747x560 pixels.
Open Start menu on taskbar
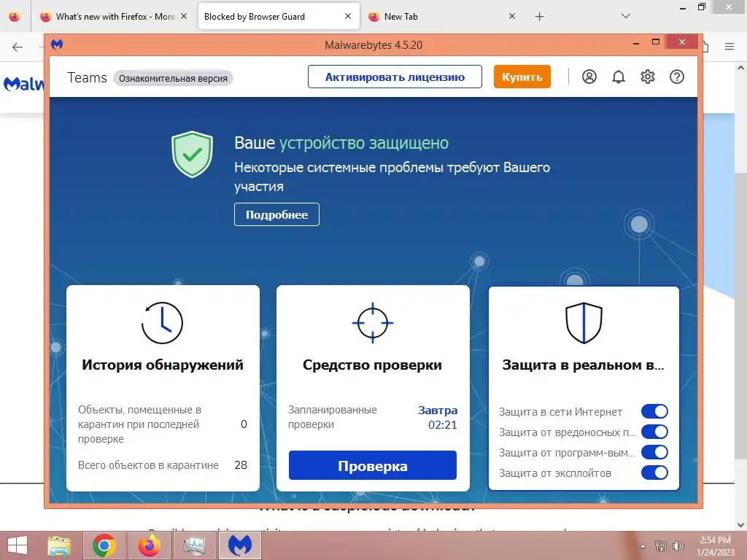pyautogui.click(x=18, y=545)
